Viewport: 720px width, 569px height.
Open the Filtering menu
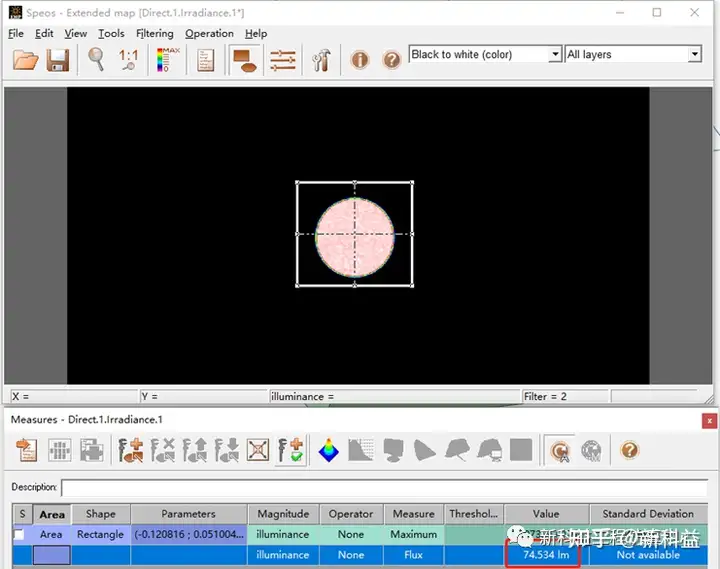click(x=155, y=34)
